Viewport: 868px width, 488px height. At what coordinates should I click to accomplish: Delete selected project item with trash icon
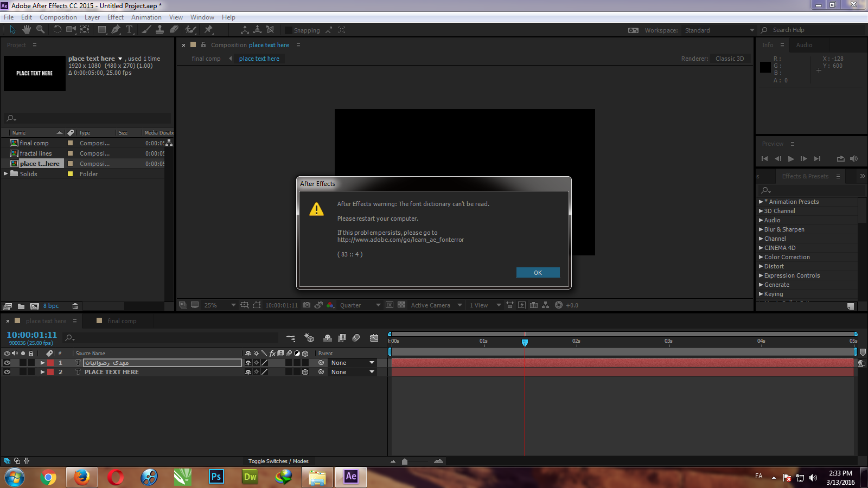point(75,306)
